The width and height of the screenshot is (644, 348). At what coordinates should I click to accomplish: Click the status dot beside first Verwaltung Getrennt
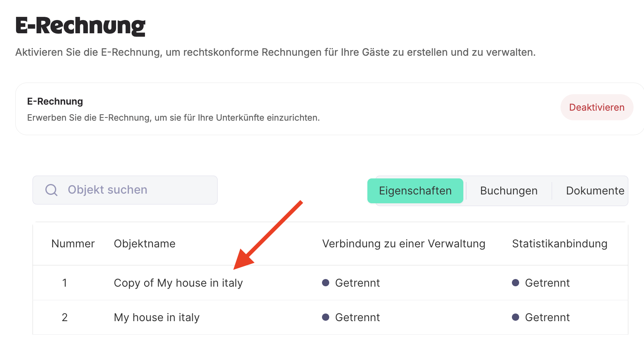(x=326, y=283)
